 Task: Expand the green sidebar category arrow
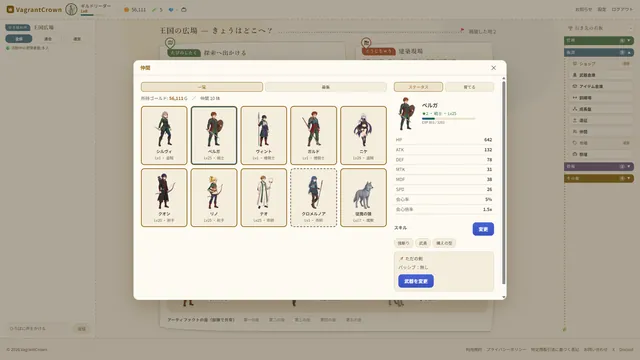pyautogui.click(x=629, y=40)
